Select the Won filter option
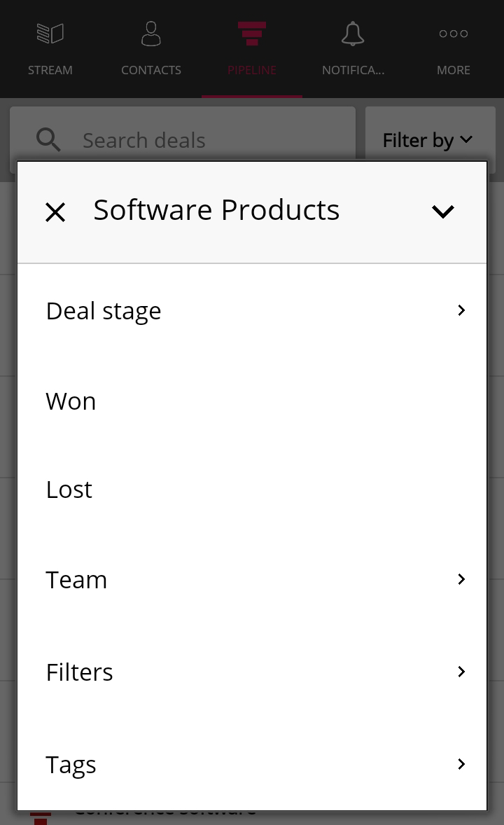 click(x=252, y=401)
